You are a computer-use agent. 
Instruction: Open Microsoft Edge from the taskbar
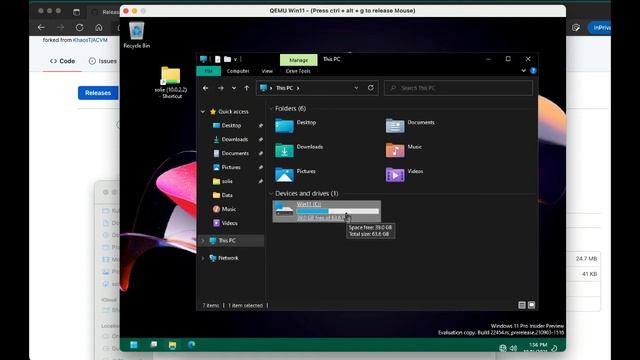pos(191,345)
